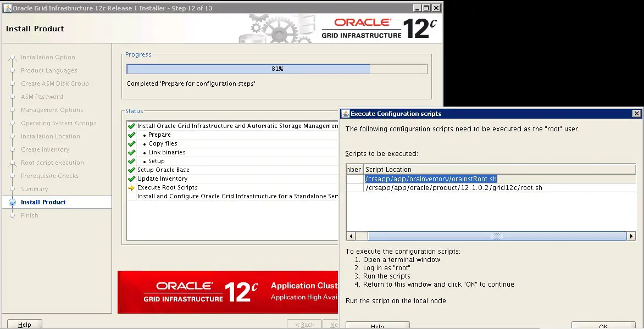Click green checkmark beside Setup Oracle Base

131,170
